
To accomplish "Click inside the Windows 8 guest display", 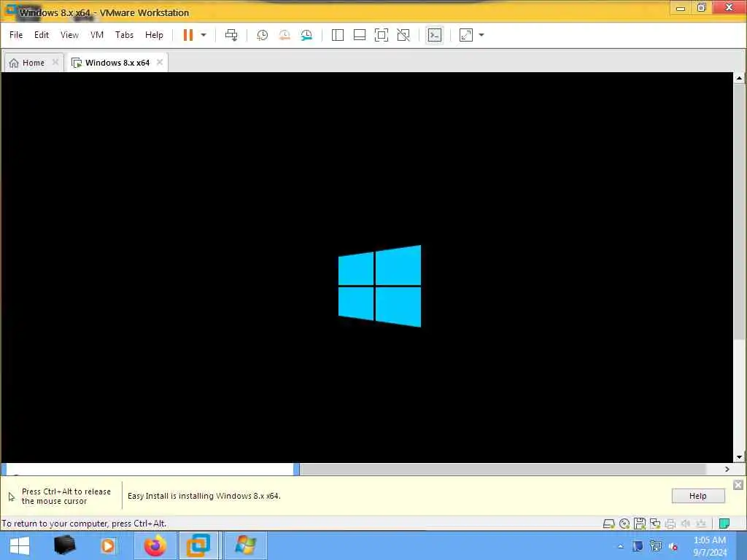I will [367, 267].
